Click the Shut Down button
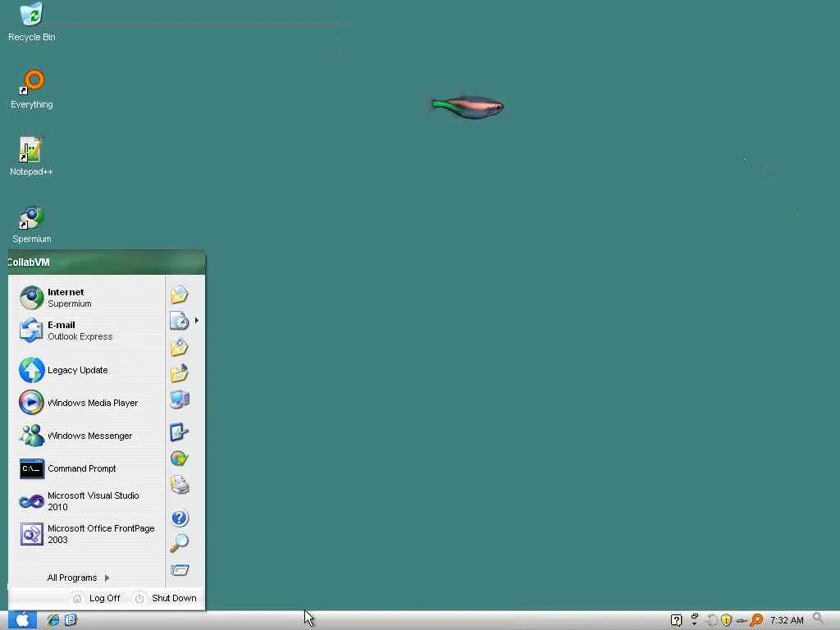The height and width of the screenshot is (630, 840). coord(165,598)
